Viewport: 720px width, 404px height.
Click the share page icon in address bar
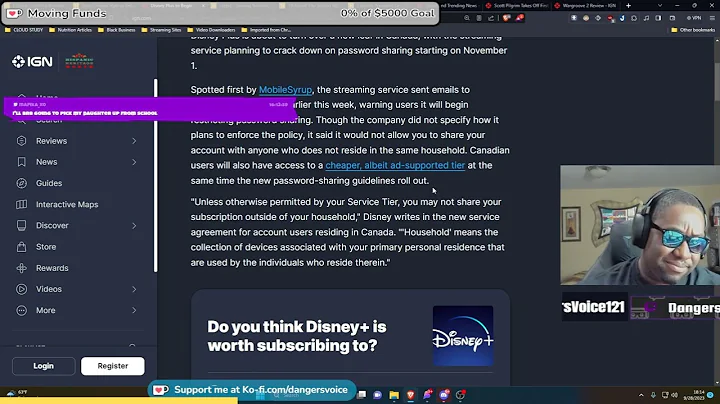click(x=491, y=18)
